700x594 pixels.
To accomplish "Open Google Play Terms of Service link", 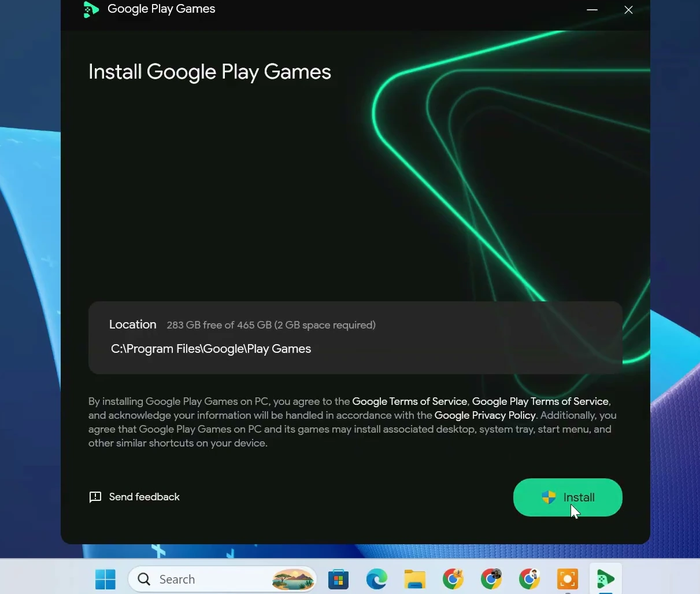I will pyautogui.click(x=540, y=401).
